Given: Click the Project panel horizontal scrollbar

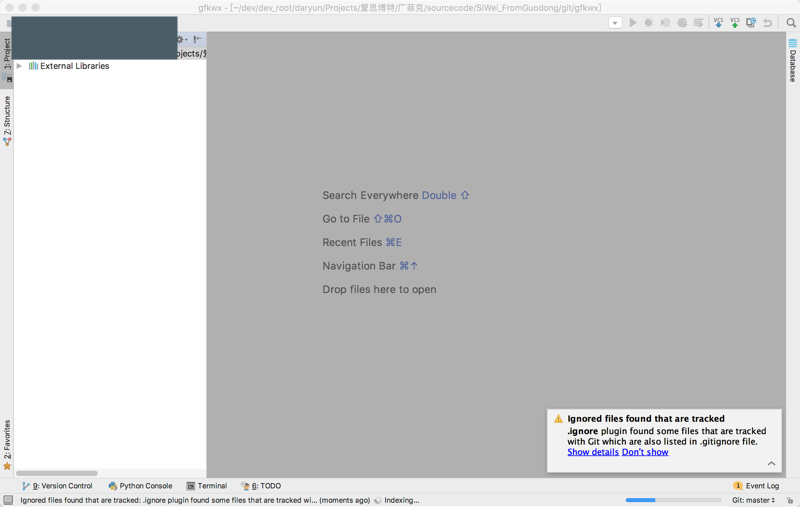Looking at the screenshot, I should tap(57, 473).
